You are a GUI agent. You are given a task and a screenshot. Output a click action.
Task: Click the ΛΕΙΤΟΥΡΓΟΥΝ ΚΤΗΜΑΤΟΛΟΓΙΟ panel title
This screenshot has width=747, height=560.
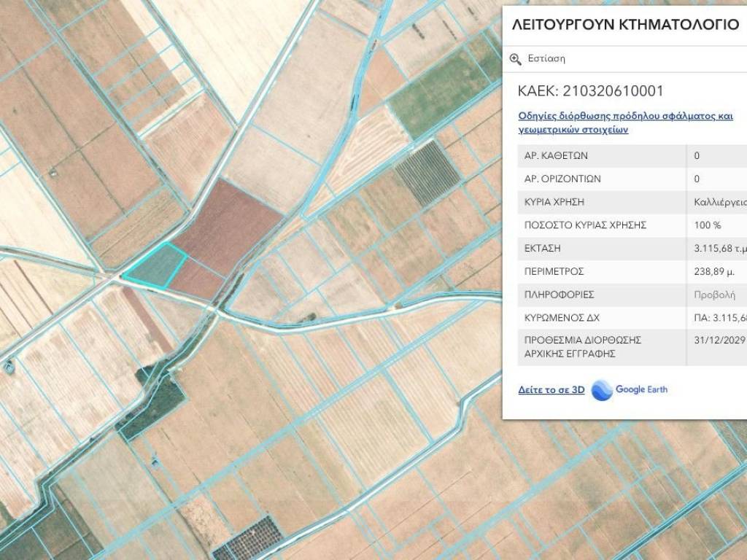click(625, 24)
